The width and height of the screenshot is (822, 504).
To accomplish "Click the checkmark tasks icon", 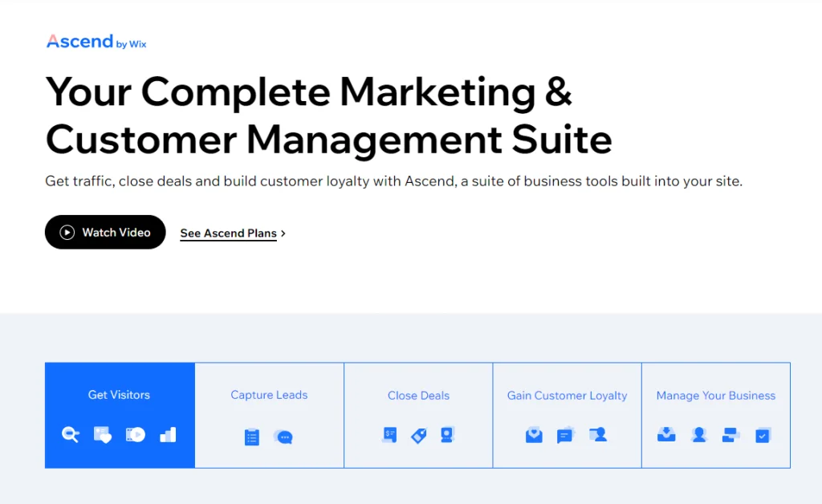I will click(x=763, y=435).
